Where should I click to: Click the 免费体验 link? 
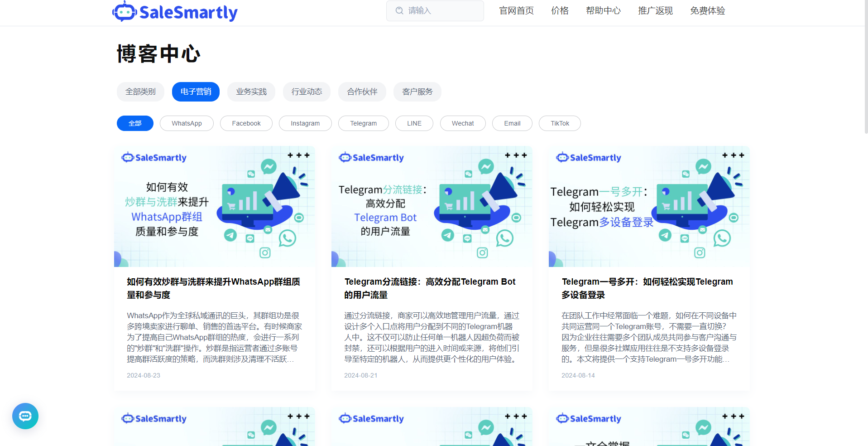(707, 10)
